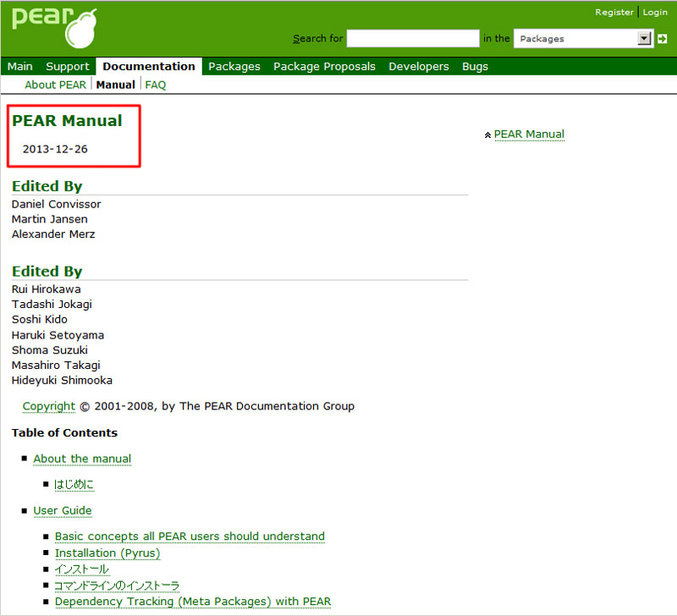Open the About PEAR submenu link
Image resolution: width=677 pixels, height=616 pixels.
pos(55,85)
